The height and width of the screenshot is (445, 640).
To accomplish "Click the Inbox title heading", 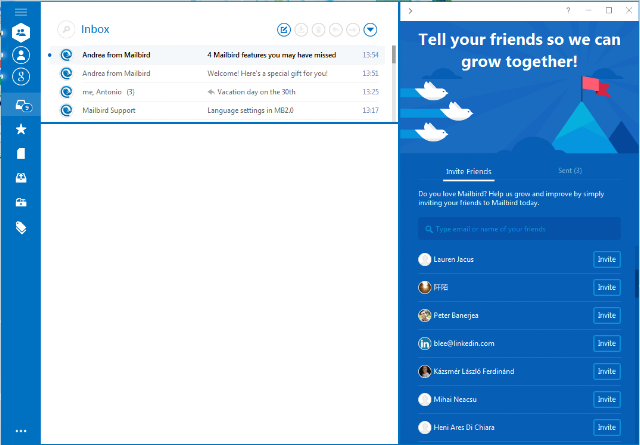I will 95,29.
